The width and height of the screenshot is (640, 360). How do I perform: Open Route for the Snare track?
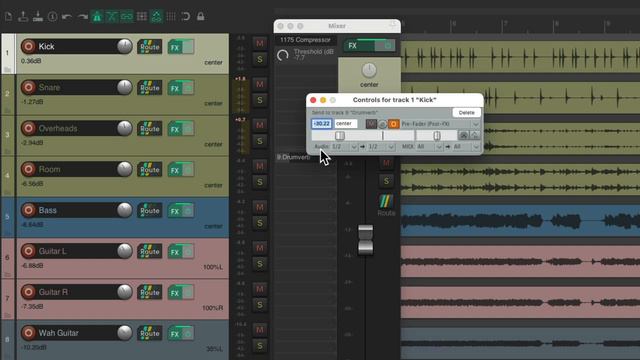pyautogui.click(x=149, y=87)
